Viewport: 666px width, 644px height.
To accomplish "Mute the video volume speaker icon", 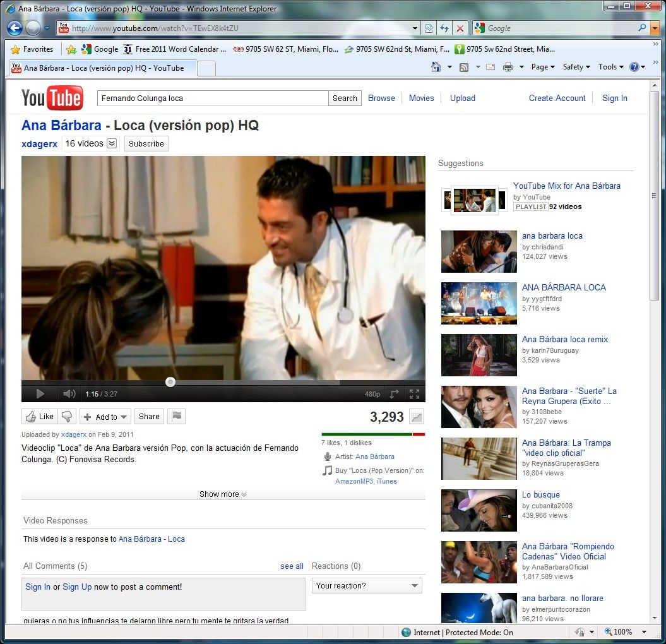I will pyautogui.click(x=69, y=394).
